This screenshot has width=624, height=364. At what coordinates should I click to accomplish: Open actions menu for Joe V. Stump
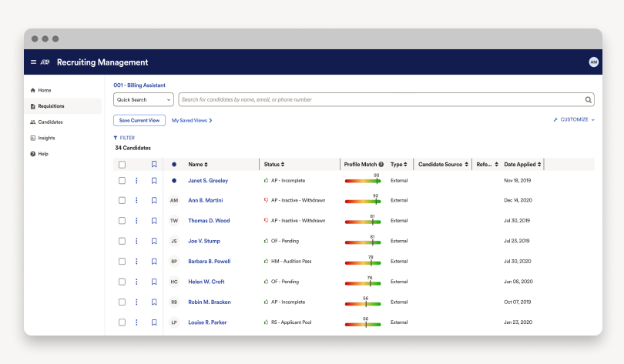click(136, 241)
